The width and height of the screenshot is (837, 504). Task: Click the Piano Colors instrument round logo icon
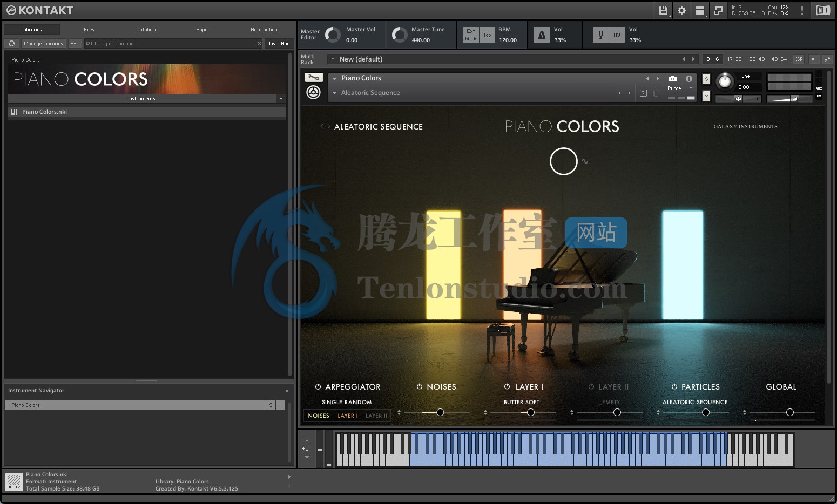pos(314,93)
